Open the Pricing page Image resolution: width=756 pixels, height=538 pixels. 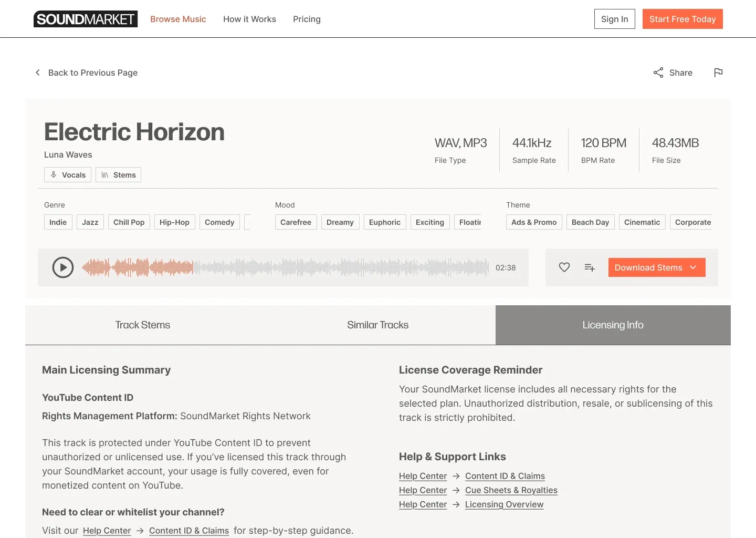click(307, 19)
